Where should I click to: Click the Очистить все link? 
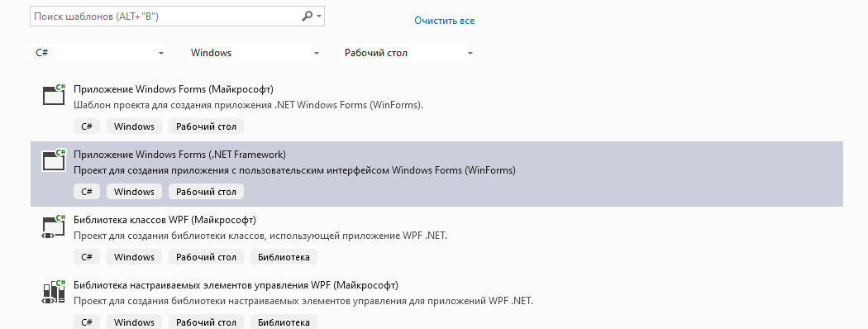point(444,21)
